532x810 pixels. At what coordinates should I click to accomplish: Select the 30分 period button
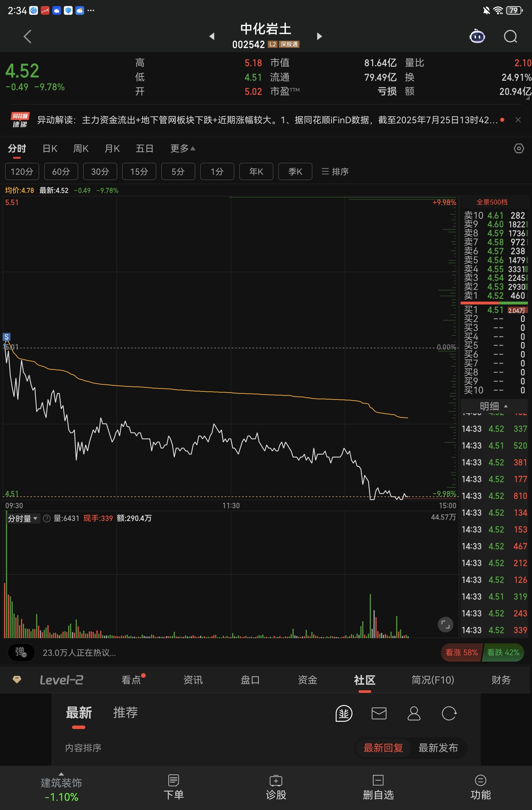pyautogui.click(x=100, y=171)
